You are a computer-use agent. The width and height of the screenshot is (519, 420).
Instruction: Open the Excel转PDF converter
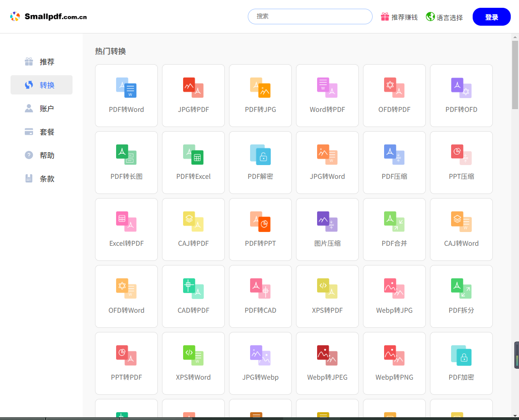126,230
